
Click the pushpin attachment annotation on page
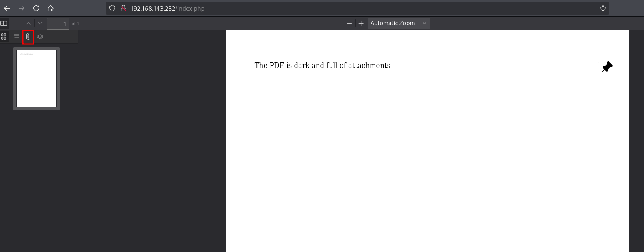tap(607, 67)
